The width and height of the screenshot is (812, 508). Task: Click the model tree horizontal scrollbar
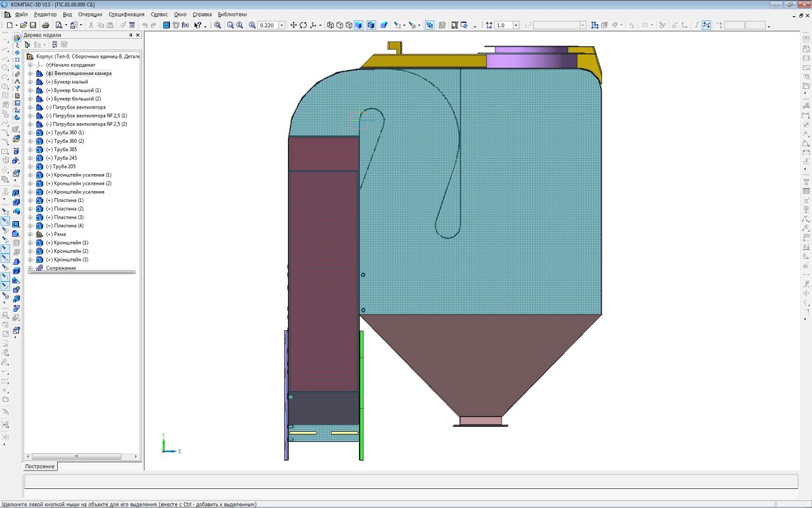point(76,457)
